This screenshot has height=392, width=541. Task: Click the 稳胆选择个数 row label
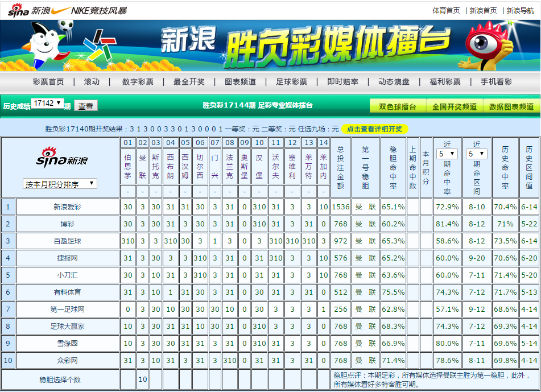[60, 379]
